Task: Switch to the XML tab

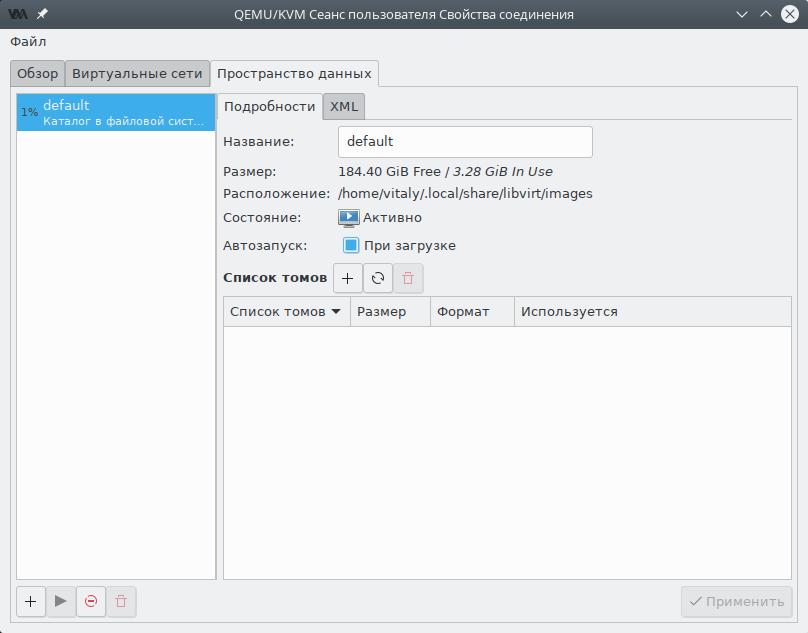Action: click(344, 106)
